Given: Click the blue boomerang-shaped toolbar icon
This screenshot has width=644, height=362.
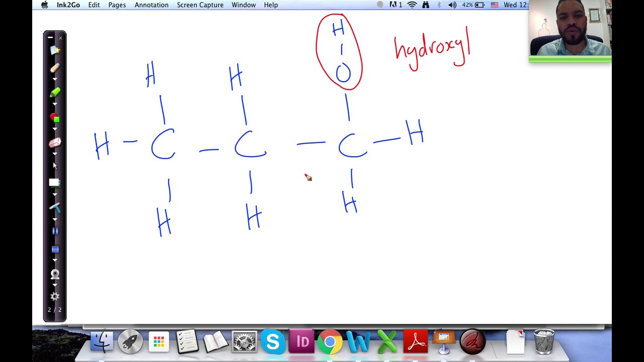Looking at the screenshot, I should click(x=55, y=207).
